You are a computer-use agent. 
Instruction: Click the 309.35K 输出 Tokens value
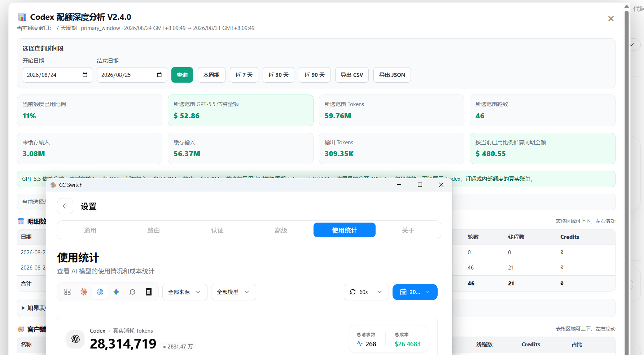coord(339,154)
